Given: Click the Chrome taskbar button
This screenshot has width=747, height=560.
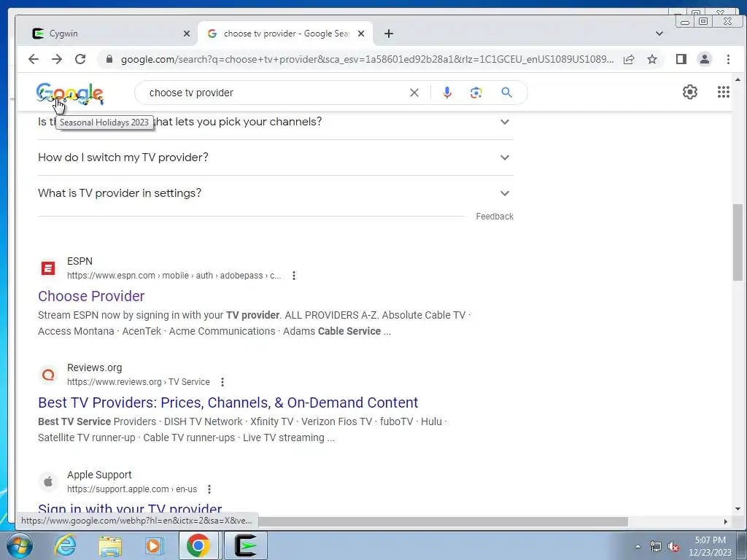Looking at the screenshot, I should coord(198,545).
